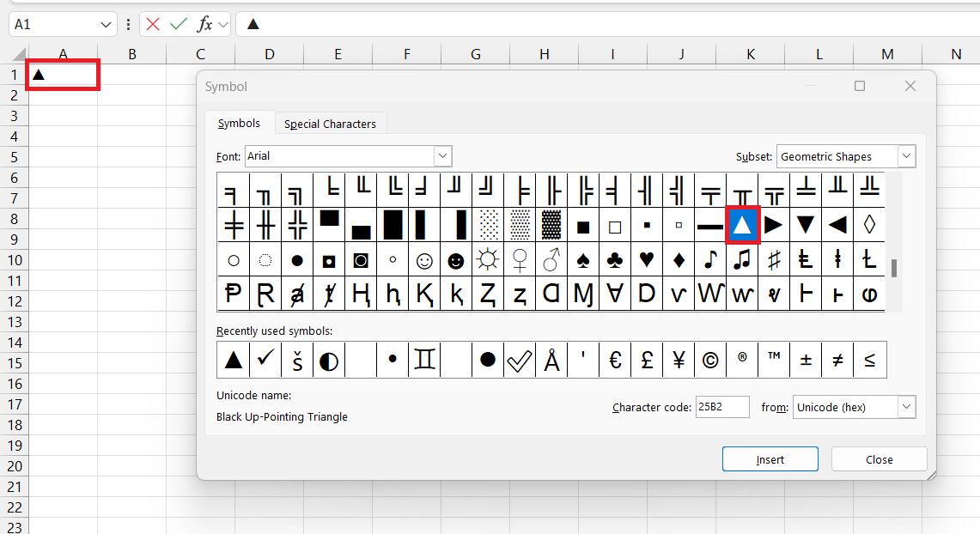Choose the sun with rays symbol
980x534 pixels.
tap(488, 260)
